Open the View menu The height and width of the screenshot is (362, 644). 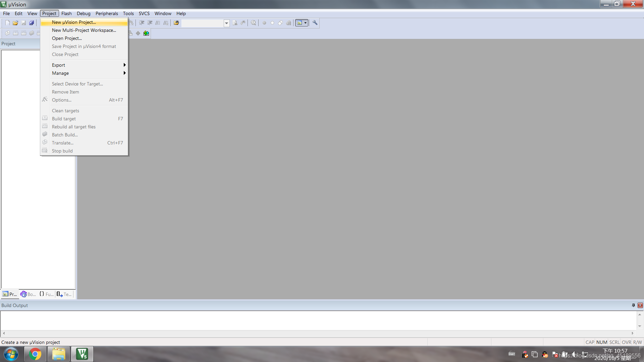click(32, 13)
